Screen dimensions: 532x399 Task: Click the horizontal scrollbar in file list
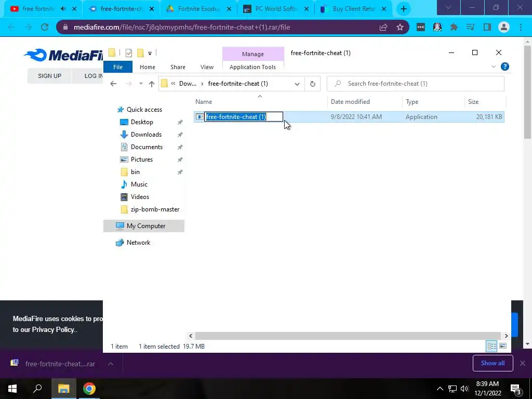click(x=348, y=336)
